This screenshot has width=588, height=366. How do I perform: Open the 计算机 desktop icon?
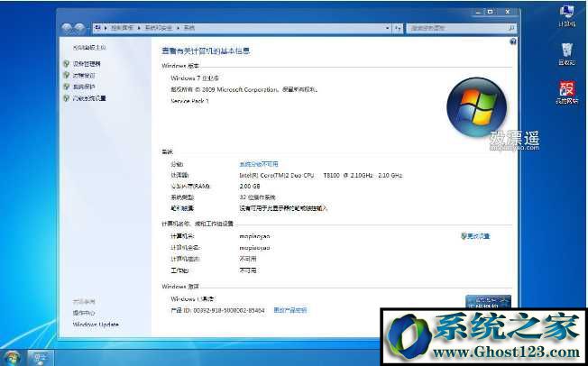[x=566, y=15]
